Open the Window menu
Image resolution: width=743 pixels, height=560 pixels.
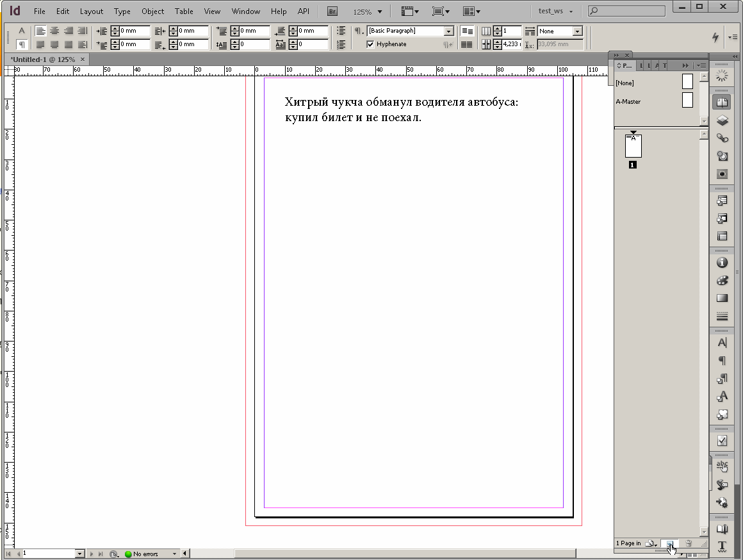point(245,12)
